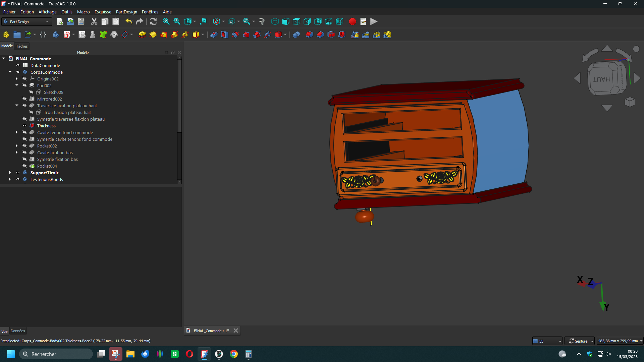Click the Pad tool icon

tap(142, 35)
